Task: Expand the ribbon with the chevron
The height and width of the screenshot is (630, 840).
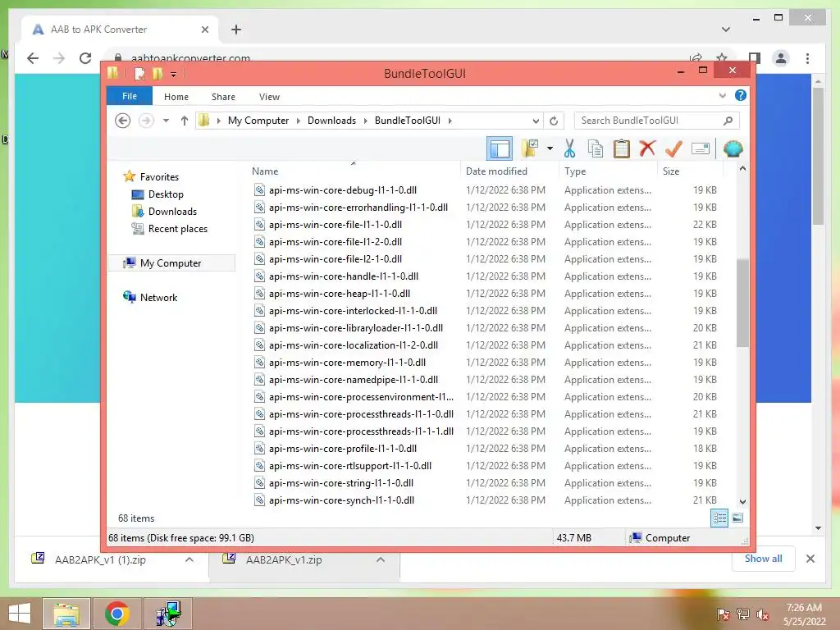Action: (722, 95)
